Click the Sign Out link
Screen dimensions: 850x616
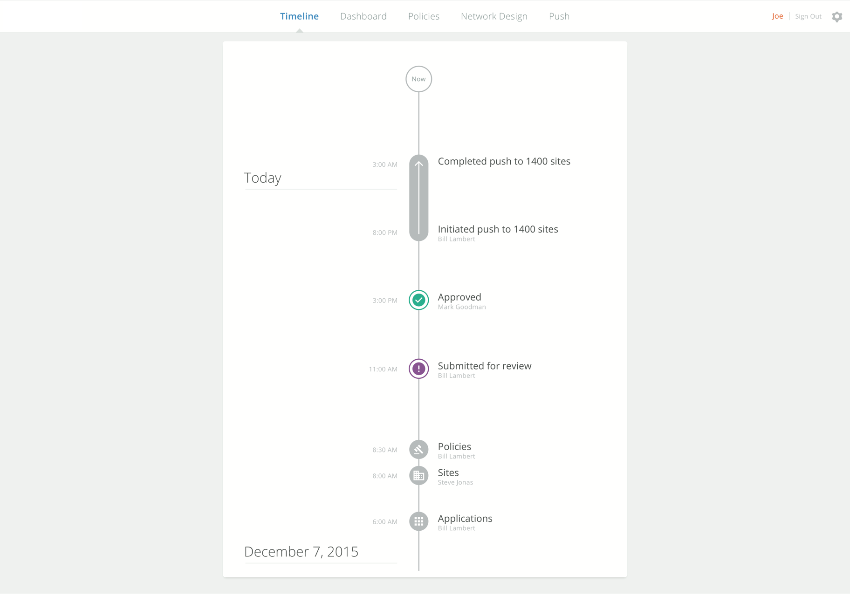click(808, 16)
